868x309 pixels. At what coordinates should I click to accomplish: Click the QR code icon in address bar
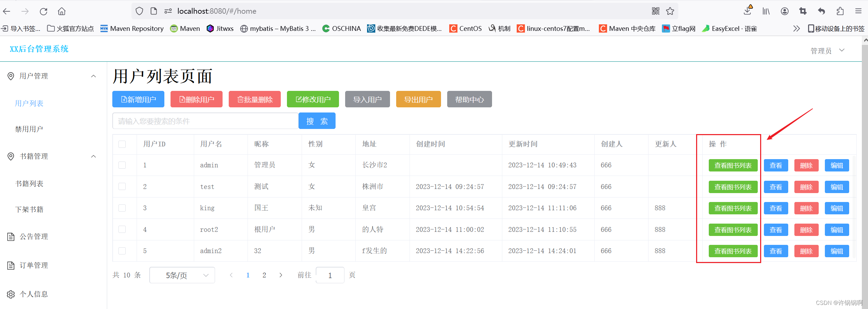(656, 11)
